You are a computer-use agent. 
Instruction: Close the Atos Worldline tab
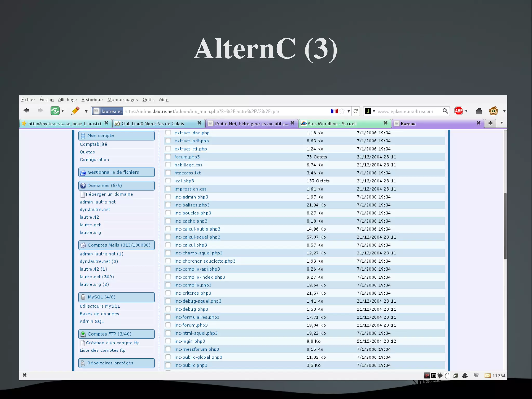[385, 123]
